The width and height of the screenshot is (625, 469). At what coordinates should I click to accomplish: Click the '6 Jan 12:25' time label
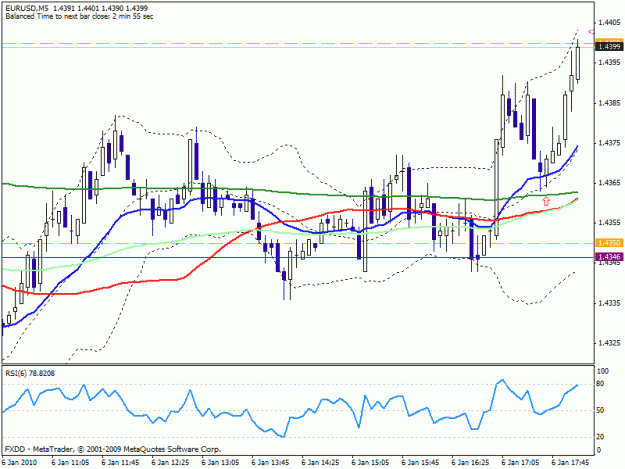point(170,463)
